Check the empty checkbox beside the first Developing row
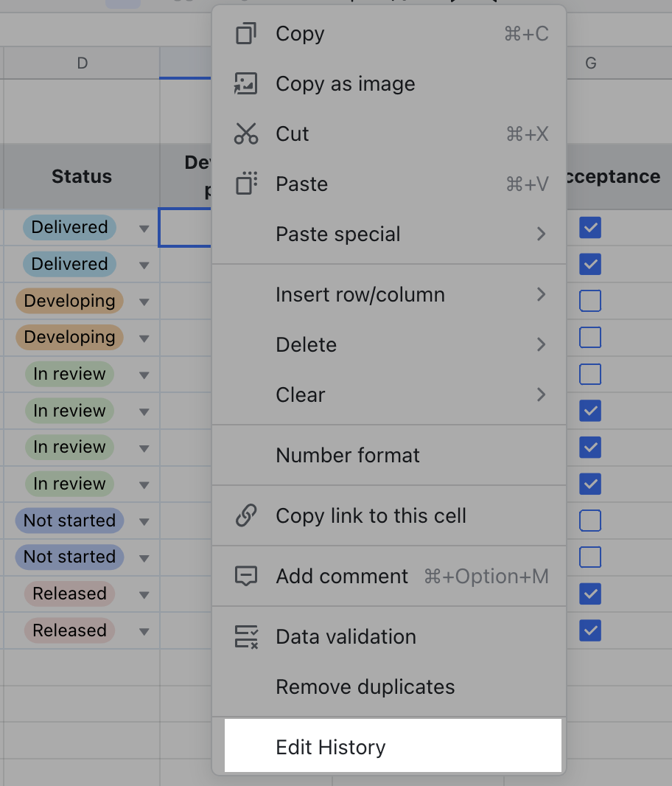Screen dimensions: 672x786 (590, 301)
